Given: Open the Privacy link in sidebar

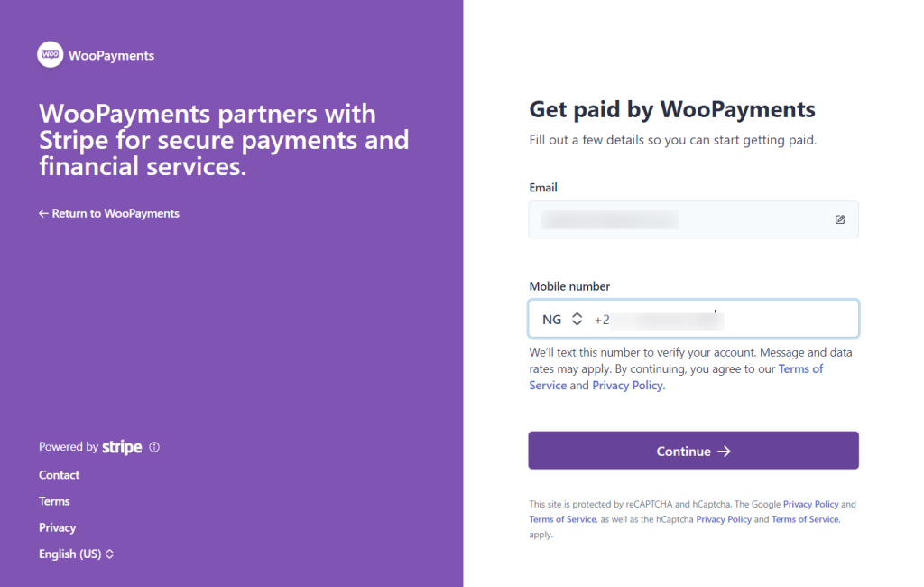Looking at the screenshot, I should (x=57, y=527).
